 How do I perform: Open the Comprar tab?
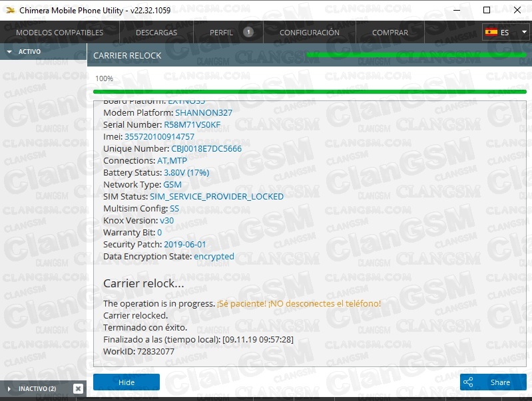[390, 33]
